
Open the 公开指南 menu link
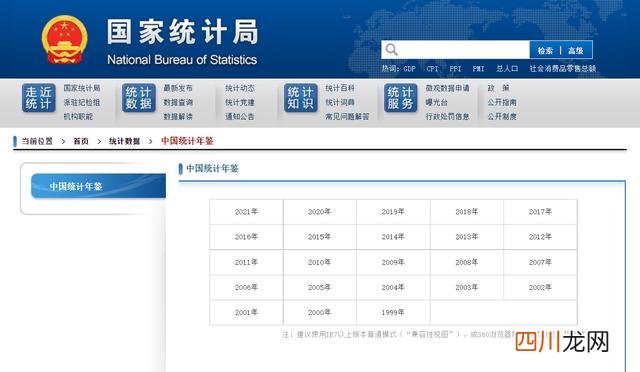pyautogui.click(x=502, y=102)
